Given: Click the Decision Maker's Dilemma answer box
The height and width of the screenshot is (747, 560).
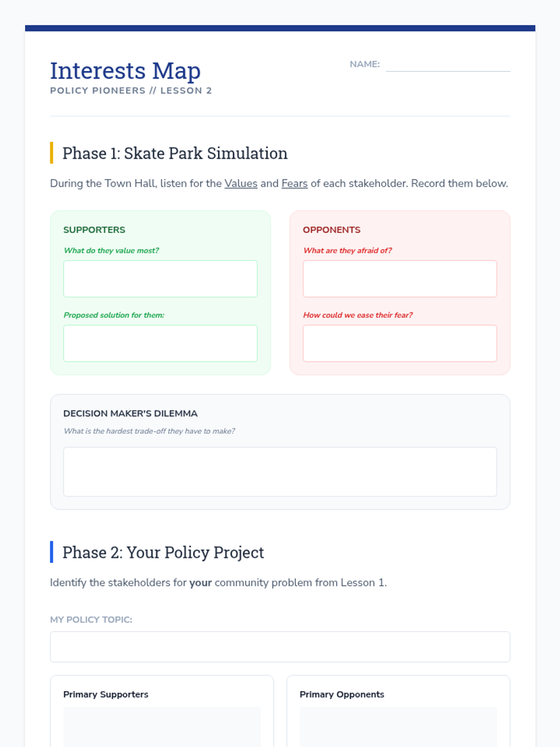Looking at the screenshot, I should pos(280,472).
